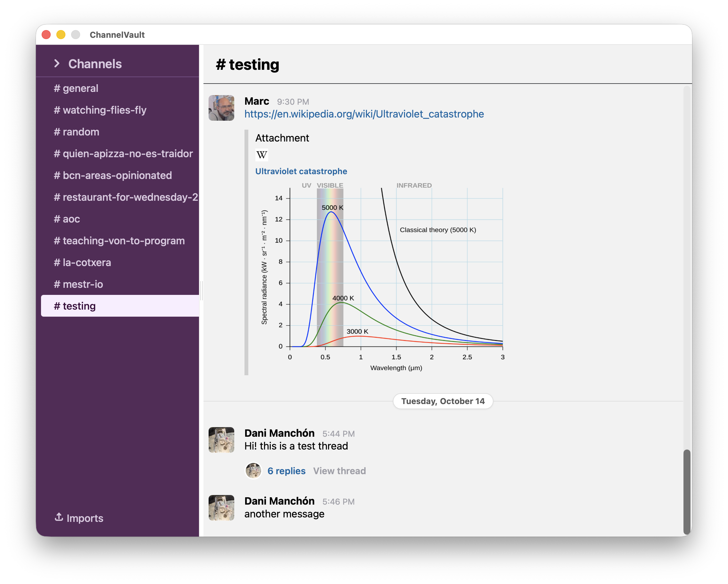Click the ChannelVault window title
This screenshot has width=728, height=584.
[117, 35]
